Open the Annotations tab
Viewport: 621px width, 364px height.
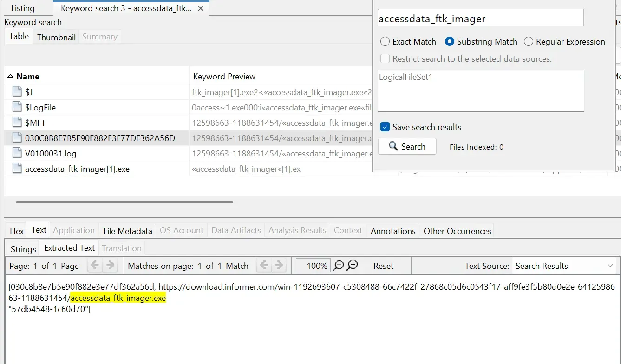[x=393, y=231]
